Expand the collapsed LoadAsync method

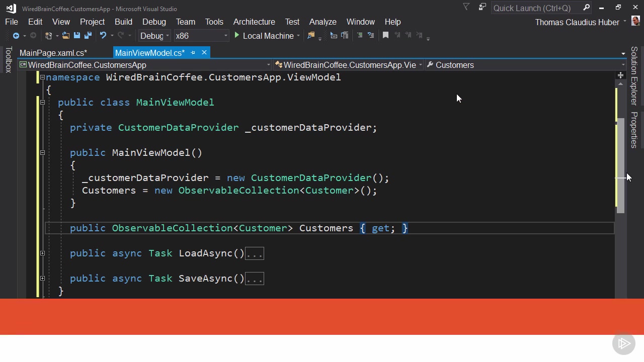coord(43,253)
